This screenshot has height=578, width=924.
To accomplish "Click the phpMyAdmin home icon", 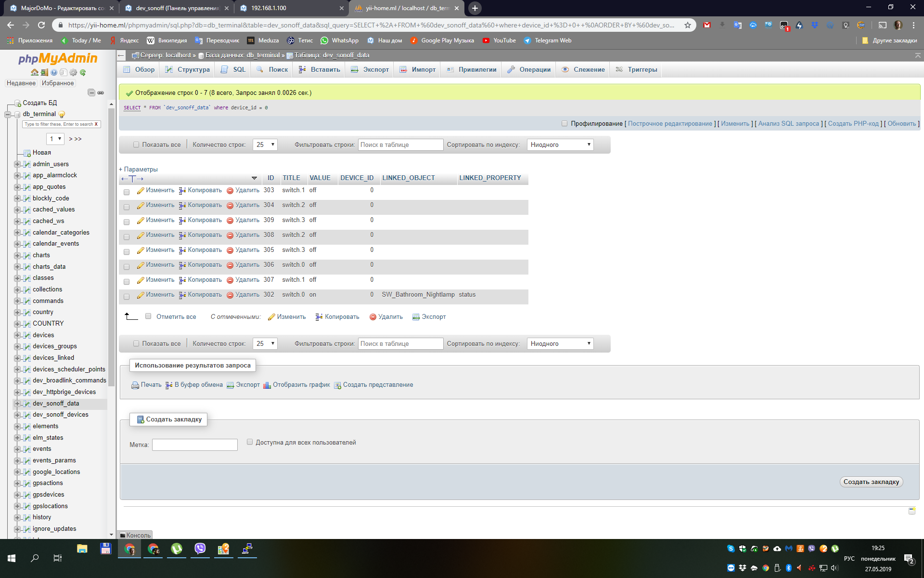I will pyautogui.click(x=35, y=73).
